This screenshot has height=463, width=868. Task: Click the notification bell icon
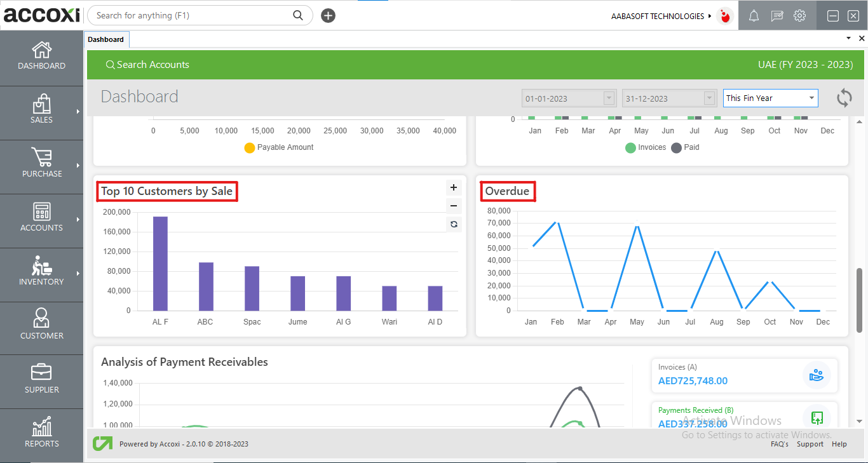(754, 16)
